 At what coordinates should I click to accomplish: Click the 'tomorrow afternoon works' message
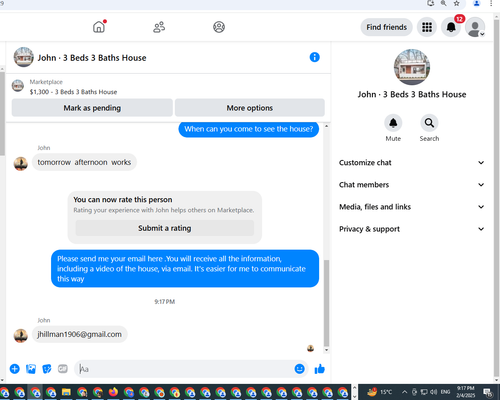point(84,162)
